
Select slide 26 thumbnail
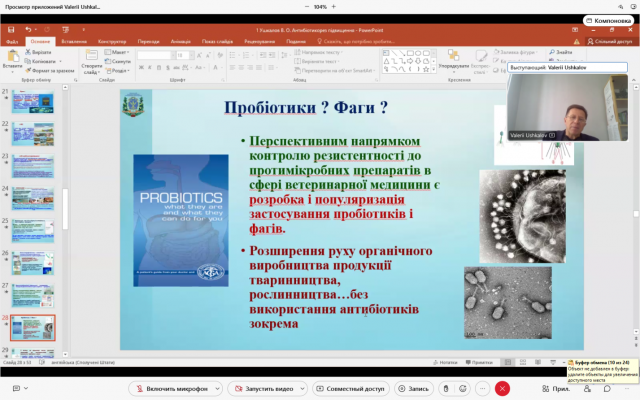pos(33,263)
